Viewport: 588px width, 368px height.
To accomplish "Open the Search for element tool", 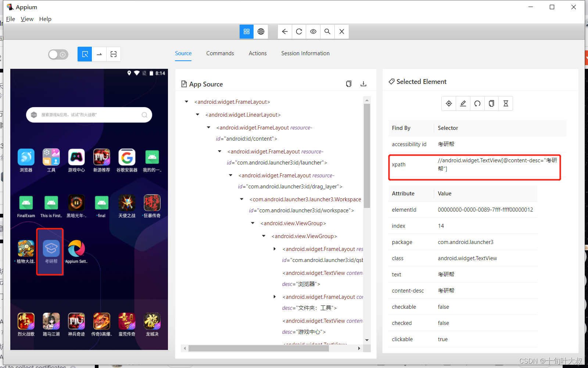I will pos(327,32).
